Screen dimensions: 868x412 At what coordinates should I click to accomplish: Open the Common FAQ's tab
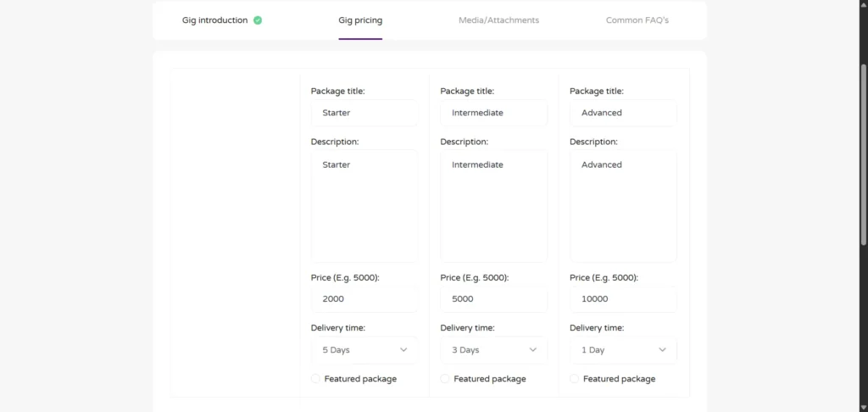click(637, 20)
